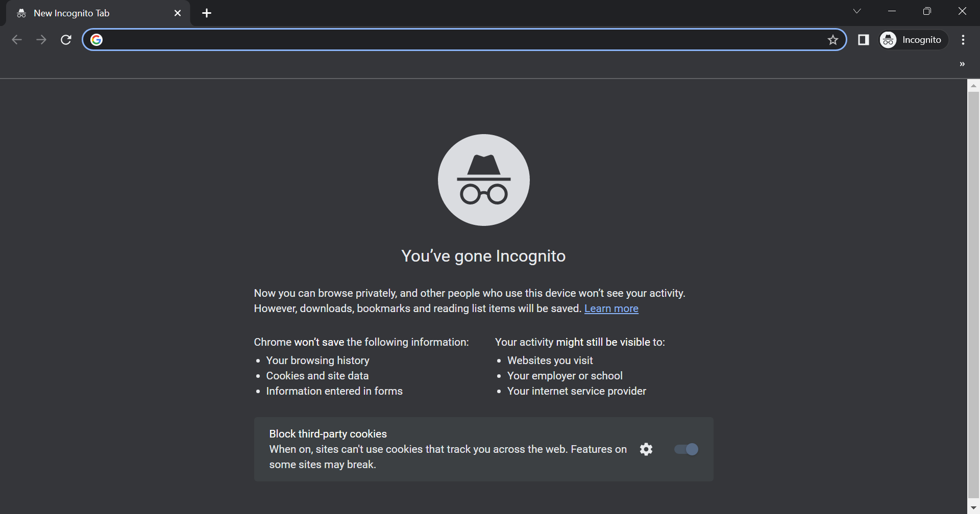Click "Websites you visit" list item
The image size is (980, 514).
point(550,361)
